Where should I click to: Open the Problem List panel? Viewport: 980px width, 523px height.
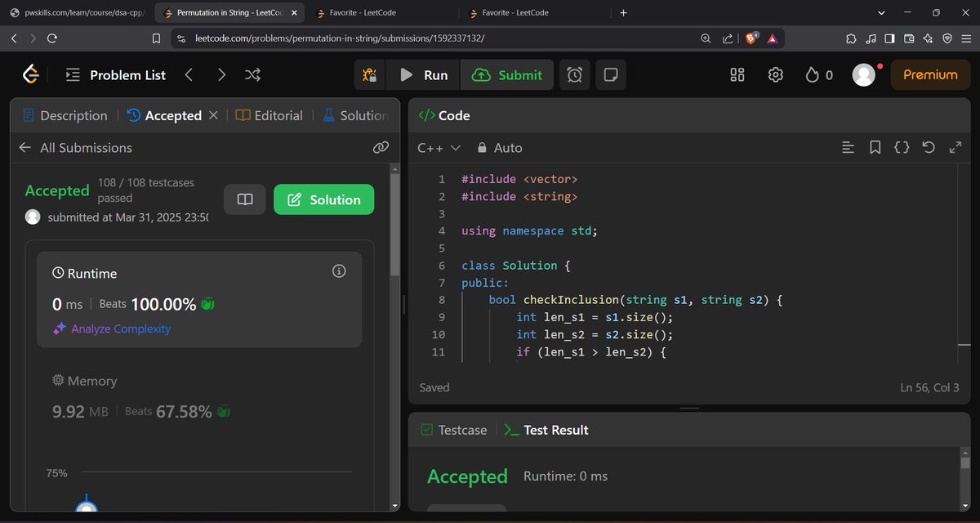(x=116, y=75)
